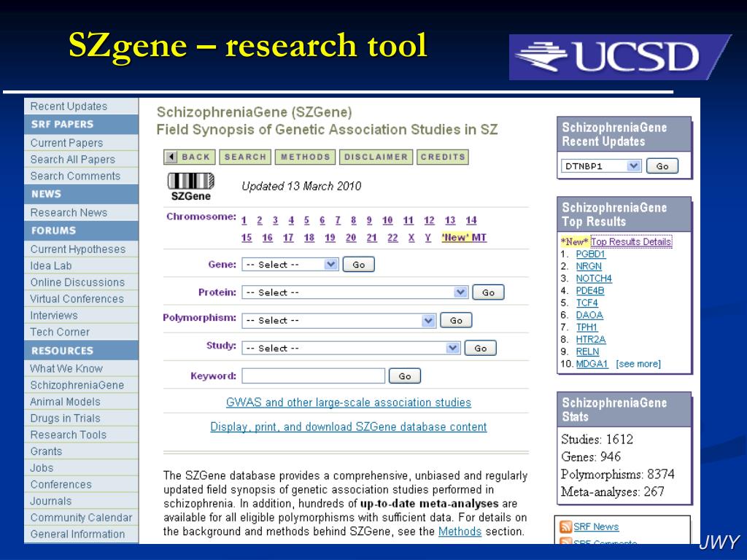Expand the Polymorphism select dropdown
Image resolution: width=747 pixels, height=560 pixels.
pos(338,321)
